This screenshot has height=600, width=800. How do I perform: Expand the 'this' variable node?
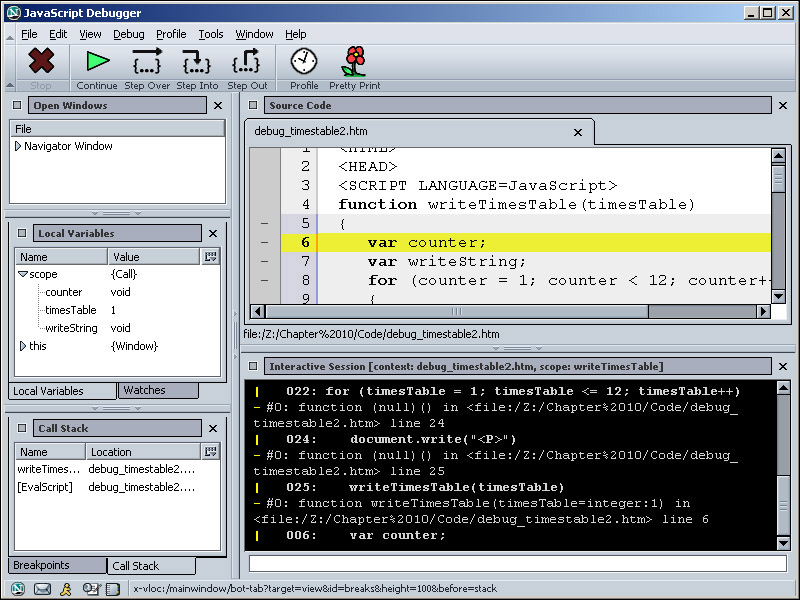tap(23, 346)
